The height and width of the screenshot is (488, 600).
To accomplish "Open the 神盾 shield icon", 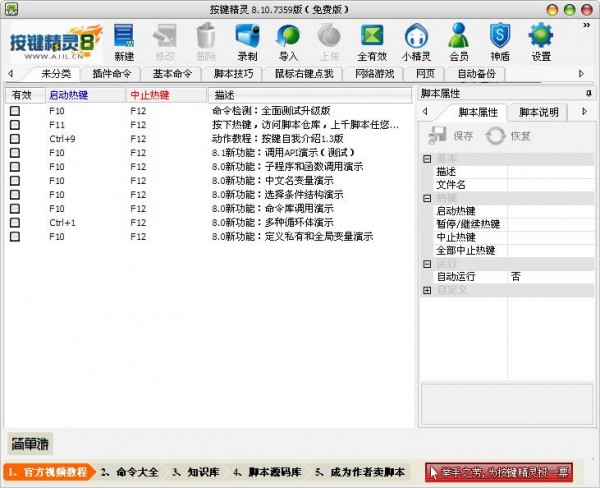I will coord(500,42).
